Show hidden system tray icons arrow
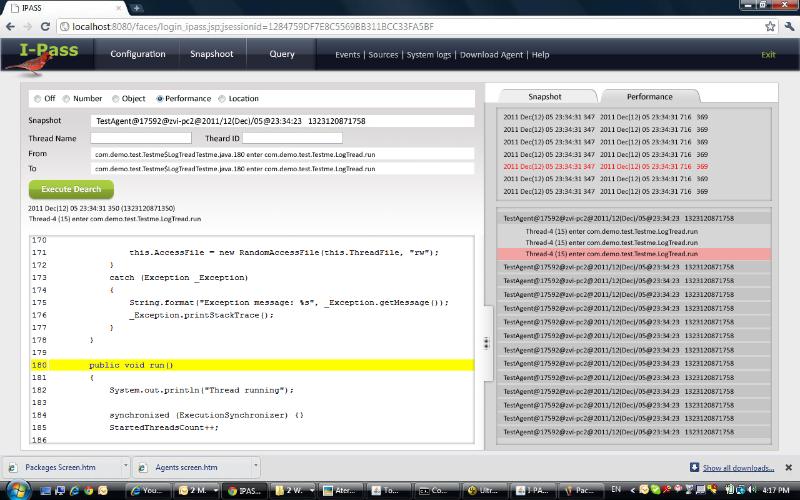The width and height of the screenshot is (800, 500). coord(633,490)
